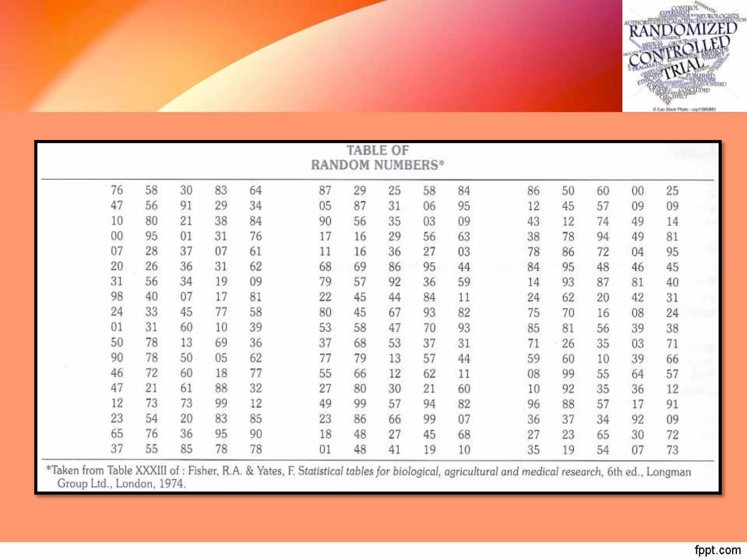The height and width of the screenshot is (560, 747).
Task: Click the word RANDOMIZED in the word cloud
Action: (683, 30)
